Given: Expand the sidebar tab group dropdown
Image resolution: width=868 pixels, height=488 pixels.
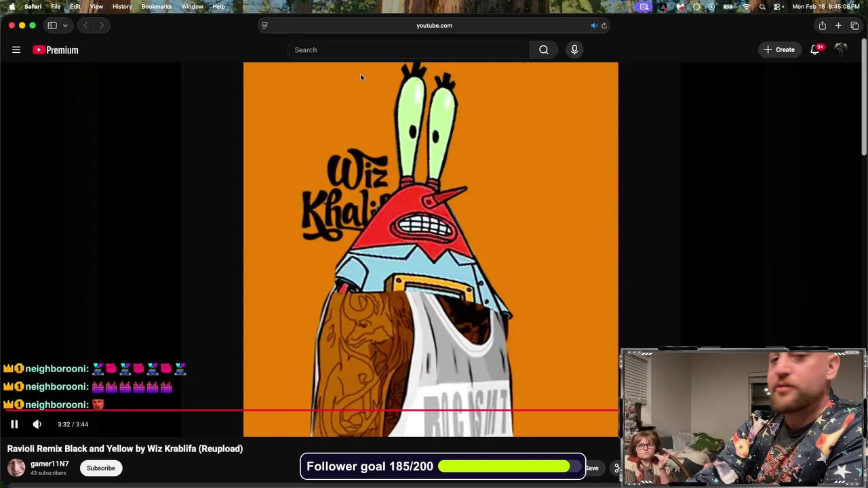Looking at the screenshot, I should click(65, 25).
